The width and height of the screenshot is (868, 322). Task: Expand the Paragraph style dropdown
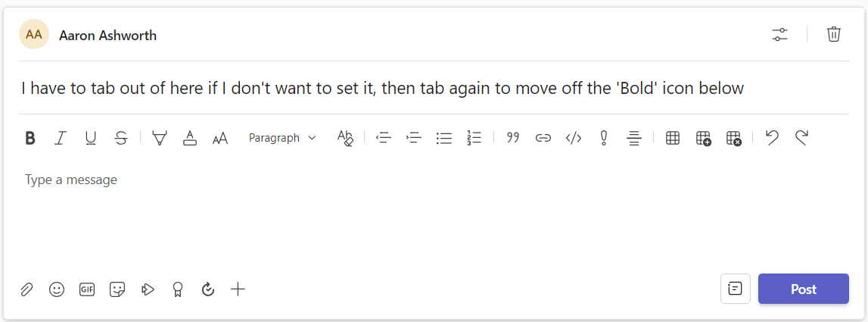tap(282, 138)
